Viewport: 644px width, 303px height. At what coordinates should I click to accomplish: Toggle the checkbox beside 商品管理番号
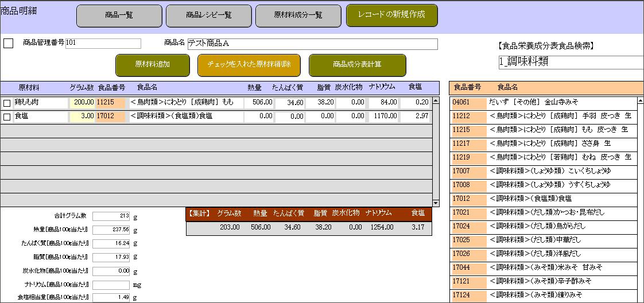9,44
